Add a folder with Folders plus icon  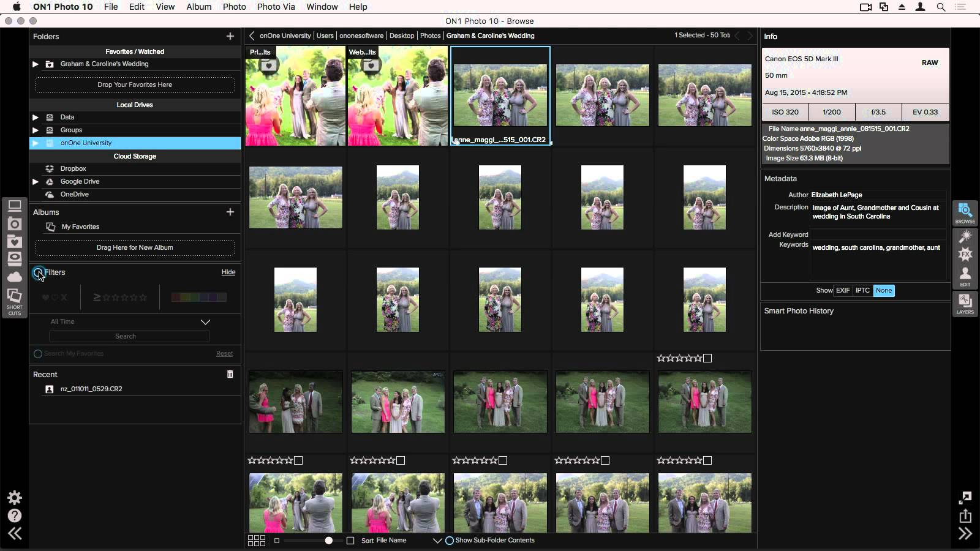[x=230, y=36]
